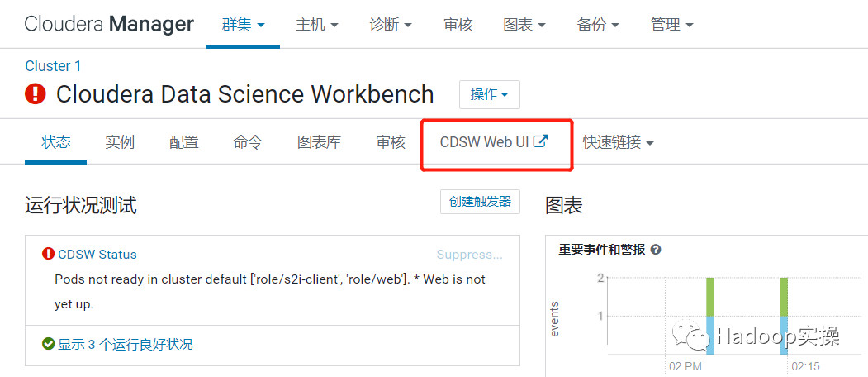The image size is (868, 377).
Task: Click the help icon beside 重要事件和警报
Action: (x=656, y=250)
